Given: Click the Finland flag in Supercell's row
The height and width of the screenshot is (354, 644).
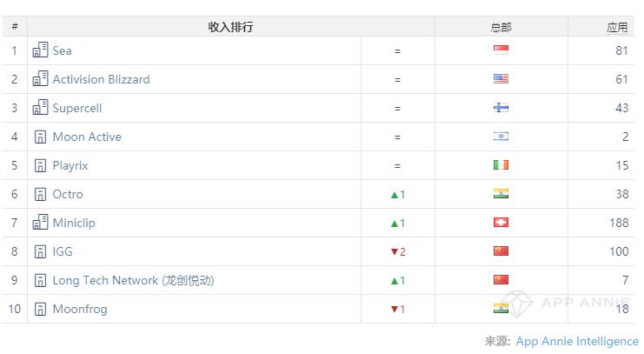Looking at the screenshot, I should coord(501,107).
